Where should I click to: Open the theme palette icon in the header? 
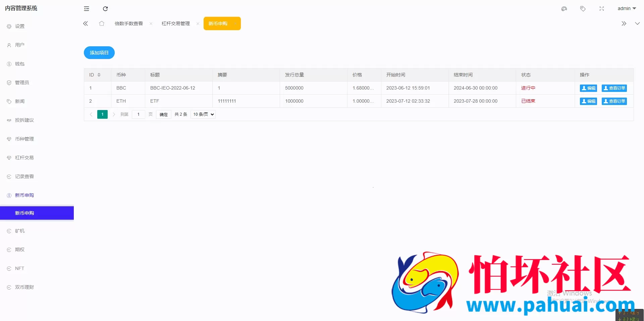click(x=564, y=9)
